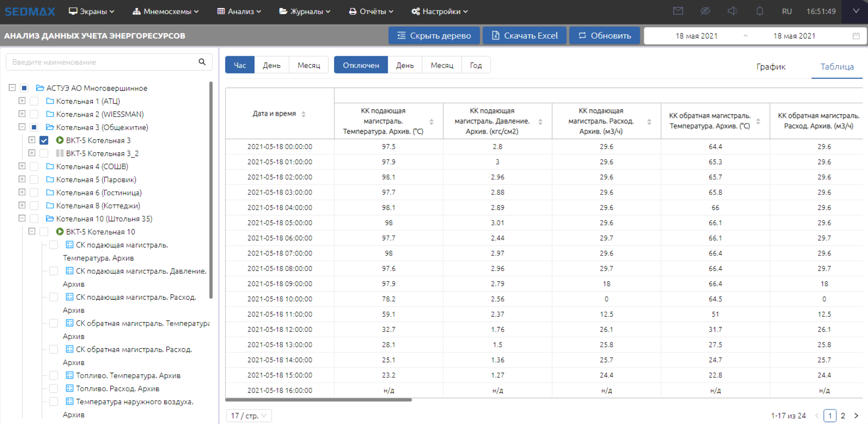The image size is (868, 424).
Task: Toggle the crossed-out eye icon in header
Action: [x=705, y=11]
